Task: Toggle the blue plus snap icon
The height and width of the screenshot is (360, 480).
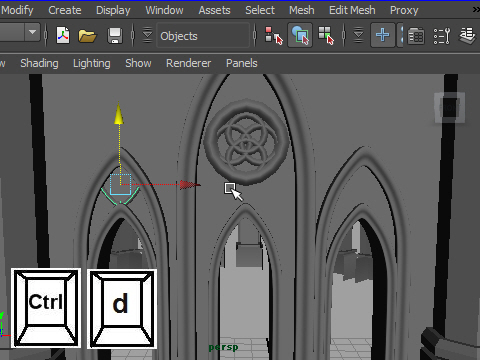Action: (x=383, y=35)
